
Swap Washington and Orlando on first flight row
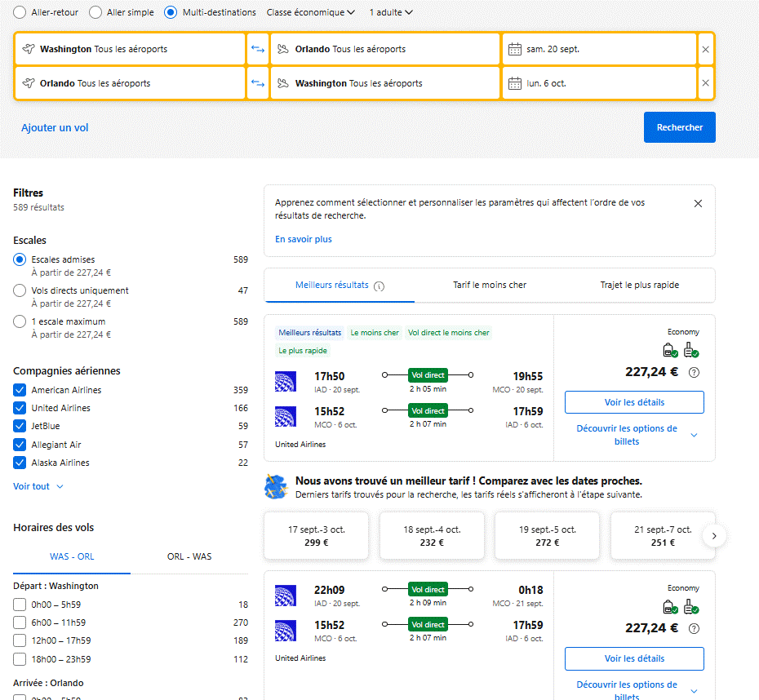[x=258, y=49]
